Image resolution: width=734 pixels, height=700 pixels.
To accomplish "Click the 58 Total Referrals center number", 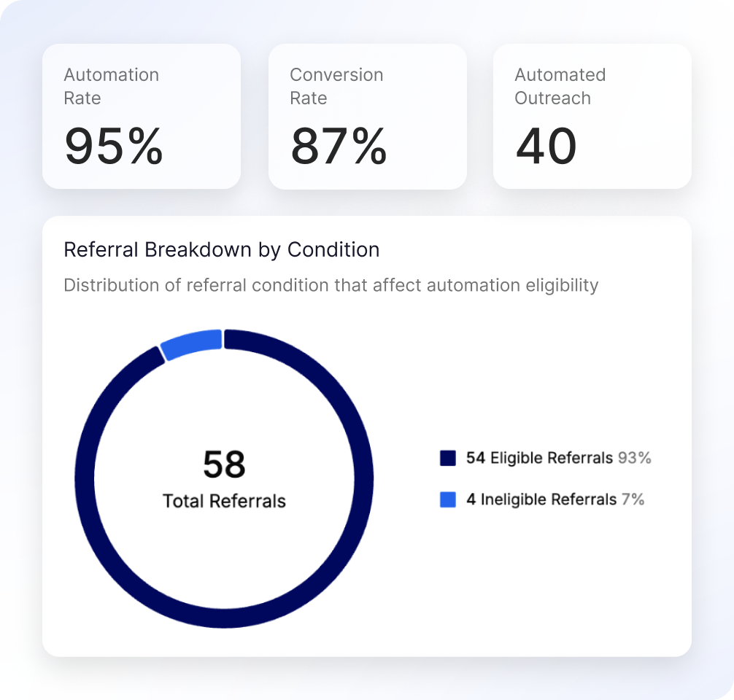I will 224,464.
